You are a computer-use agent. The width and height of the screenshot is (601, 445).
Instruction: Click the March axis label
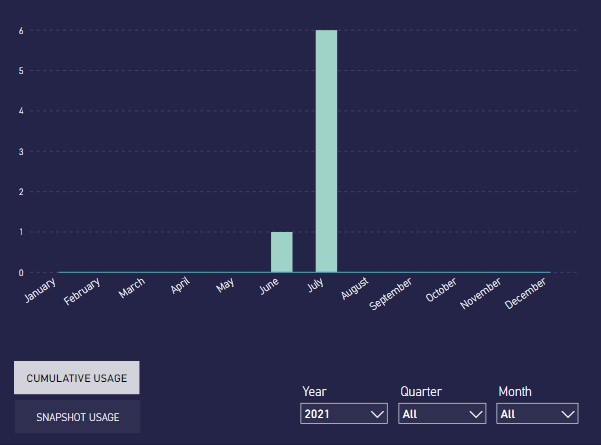[132, 287]
